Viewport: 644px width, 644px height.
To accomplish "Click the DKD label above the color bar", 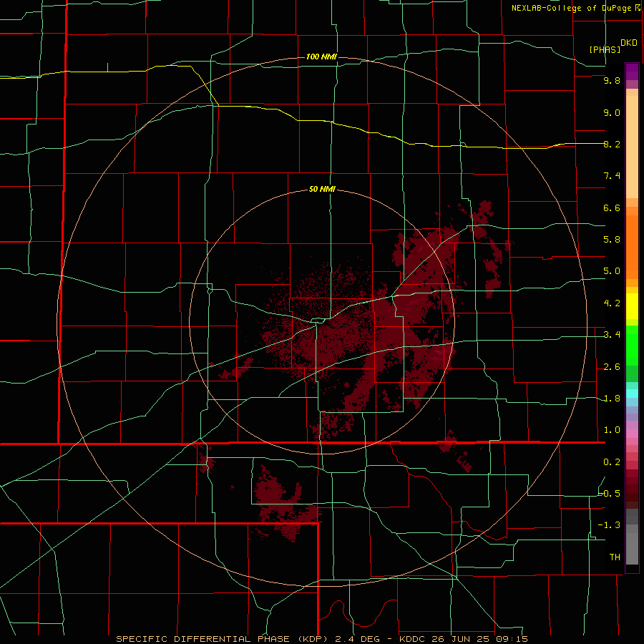I will coord(629,43).
